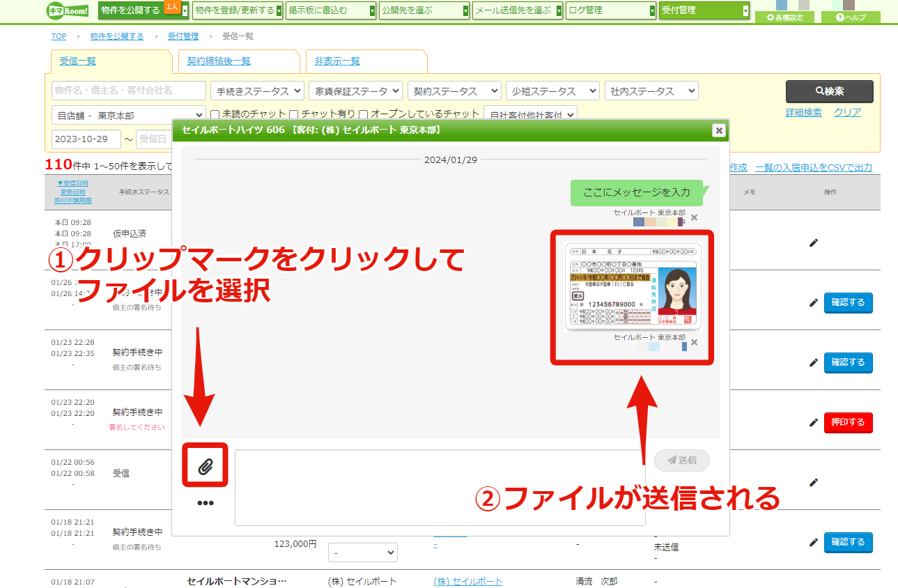
Task: Open the メール送信先を選ぶ menu
Action: 518,10
